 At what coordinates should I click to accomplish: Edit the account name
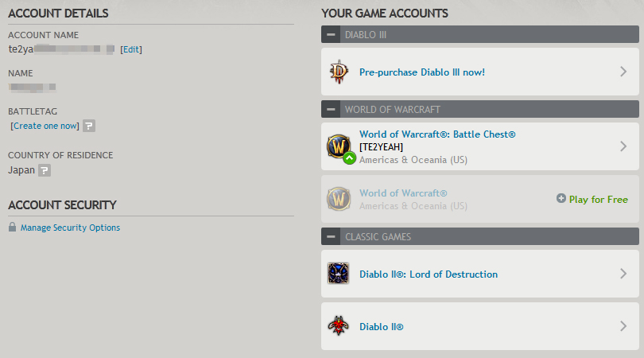[131, 50]
